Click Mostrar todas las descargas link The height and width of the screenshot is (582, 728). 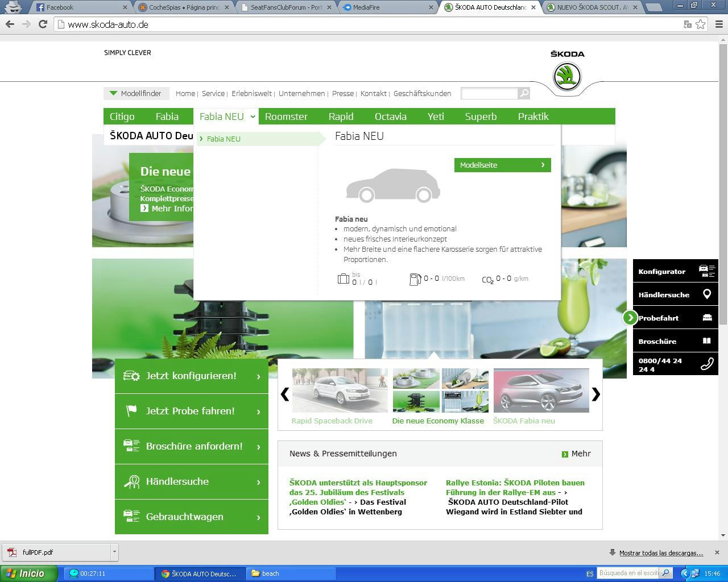(661, 553)
